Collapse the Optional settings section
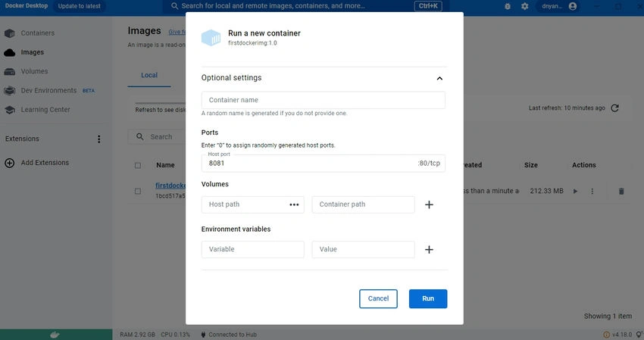This screenshot has height=340, width=644. point(439,78)
